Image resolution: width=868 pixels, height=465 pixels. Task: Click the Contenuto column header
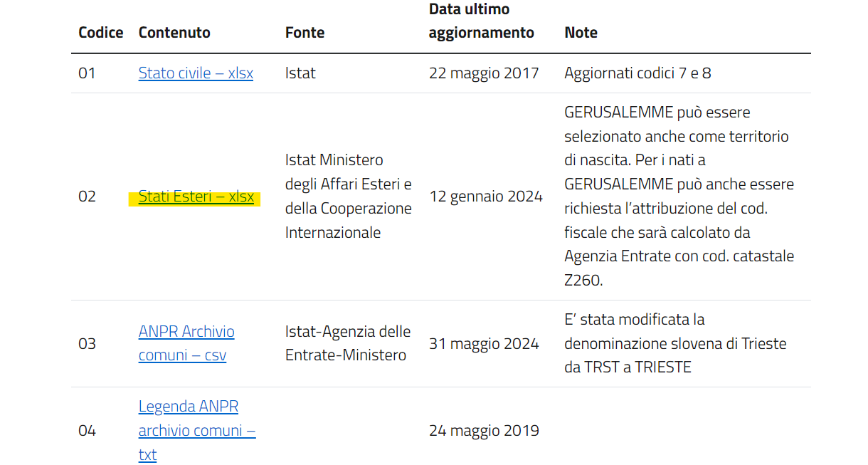[x=174, y=33]
